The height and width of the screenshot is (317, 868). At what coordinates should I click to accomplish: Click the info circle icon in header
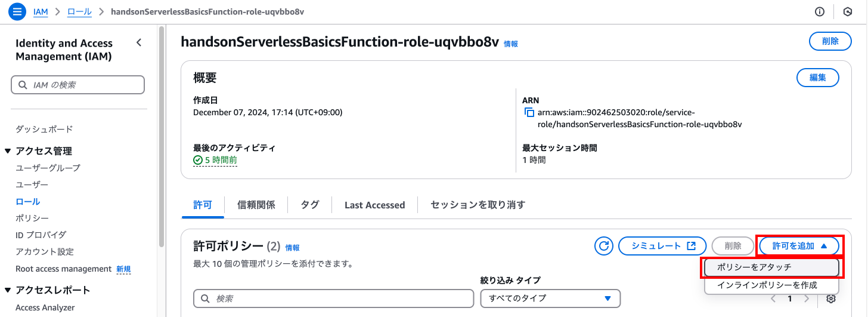pyautogui.click(x=820, y=11)
